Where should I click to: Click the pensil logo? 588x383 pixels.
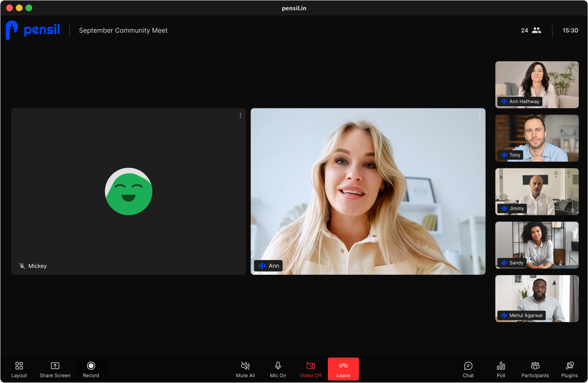(x=33, y=30)
